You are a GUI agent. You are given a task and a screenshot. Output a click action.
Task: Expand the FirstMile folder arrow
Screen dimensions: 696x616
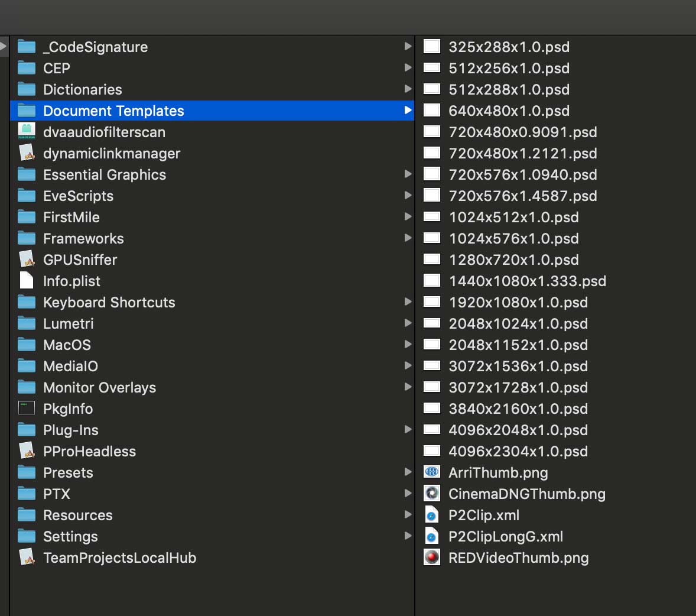point(408,217)
